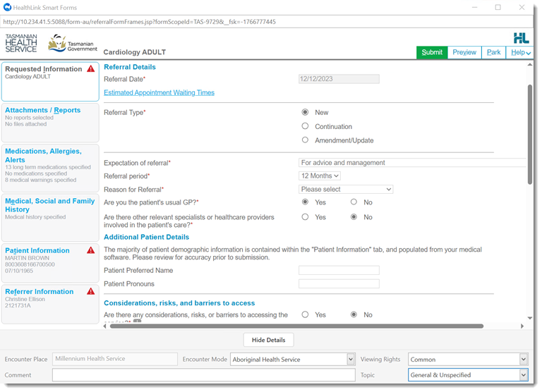
Task: Click the Preview button
Action: 464,52
